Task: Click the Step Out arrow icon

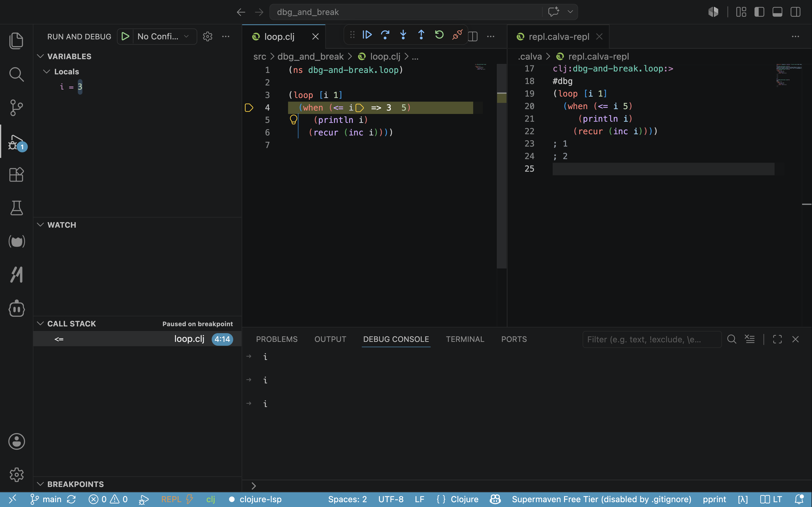Action: (x=421, y=35)
